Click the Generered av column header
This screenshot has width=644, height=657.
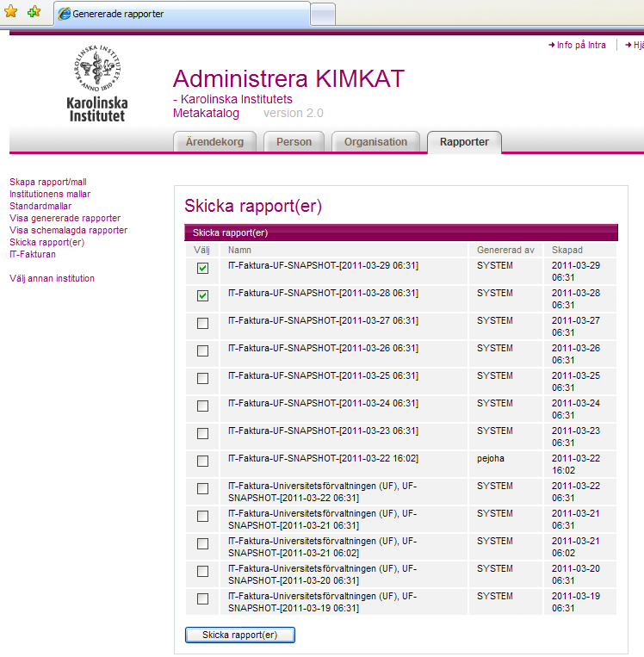point(505,251)
